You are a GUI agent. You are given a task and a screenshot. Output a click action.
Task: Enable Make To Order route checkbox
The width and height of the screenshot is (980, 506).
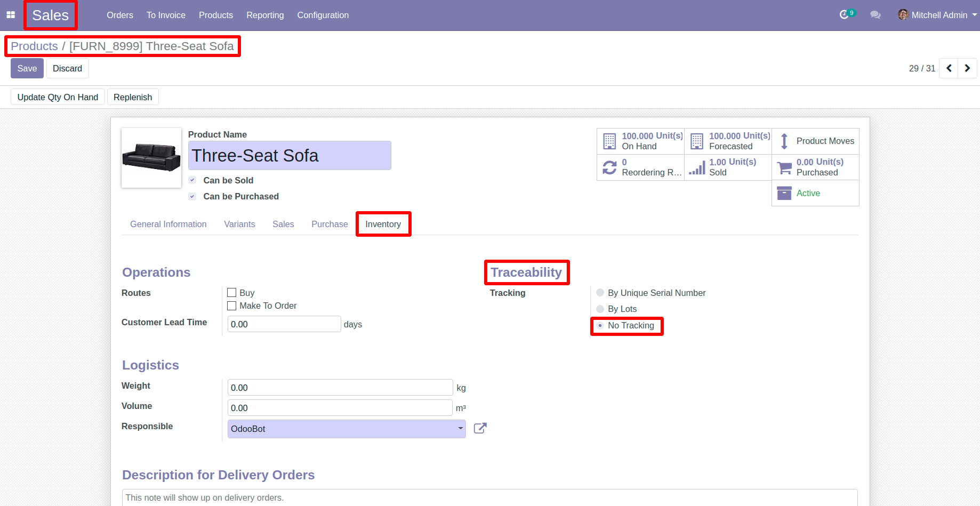(x=232, y=306)
